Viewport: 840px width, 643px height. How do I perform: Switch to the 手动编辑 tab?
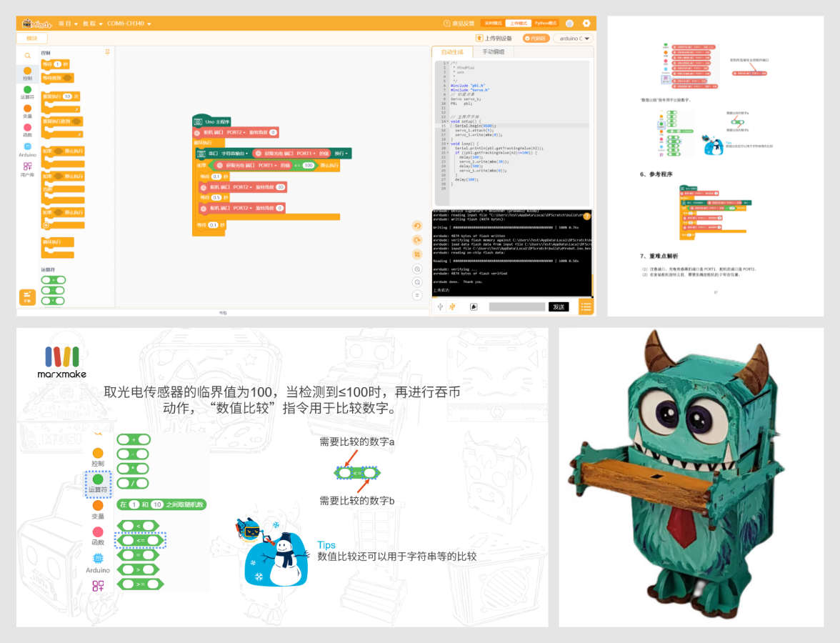493,51
